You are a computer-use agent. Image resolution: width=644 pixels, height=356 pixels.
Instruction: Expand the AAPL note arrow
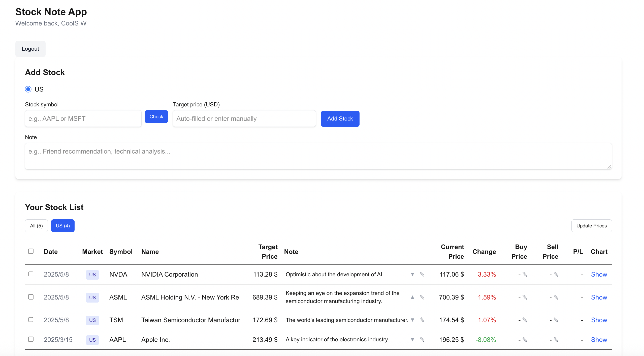412,340
